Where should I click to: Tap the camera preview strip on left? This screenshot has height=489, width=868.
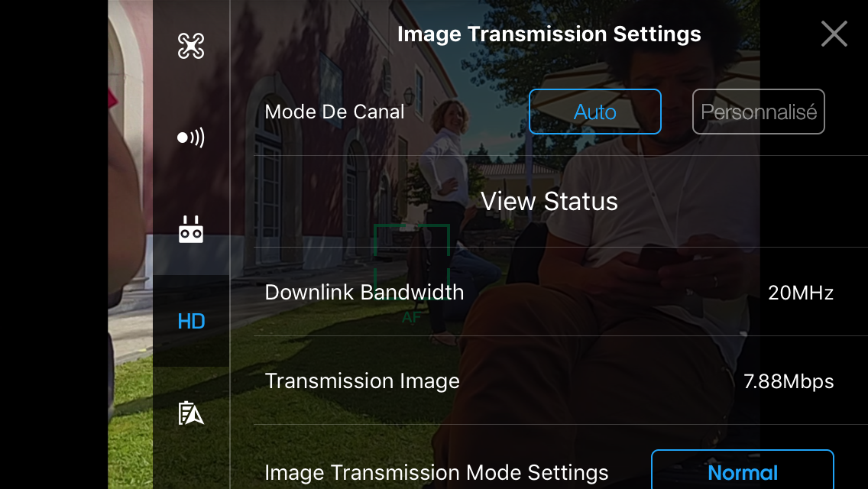(x=130, y=244)
